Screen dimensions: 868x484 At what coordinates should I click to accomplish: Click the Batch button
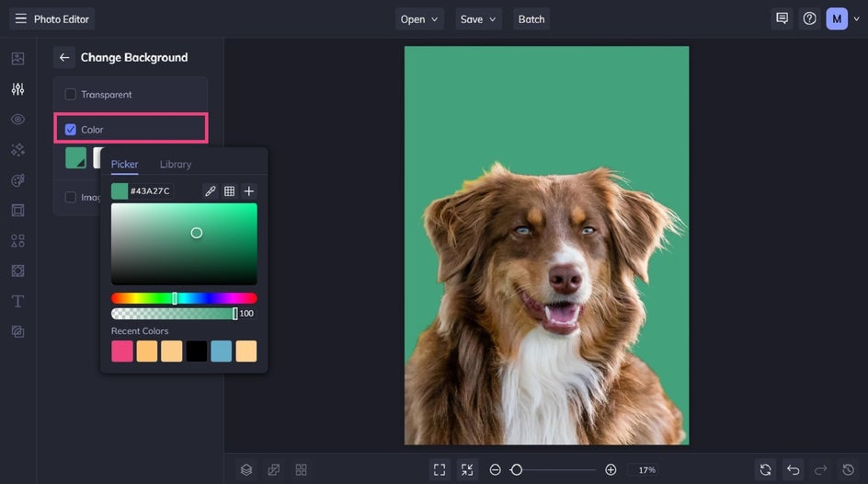coord(531,18)
